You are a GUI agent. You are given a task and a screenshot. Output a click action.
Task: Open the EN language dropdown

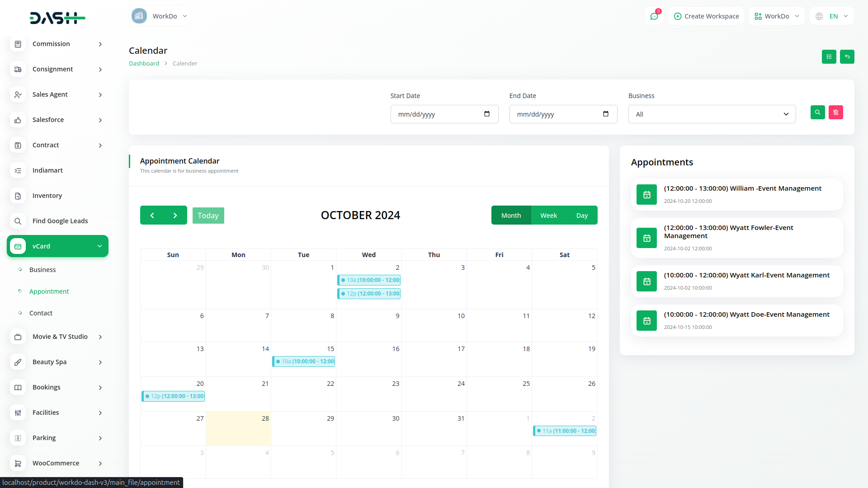832,16
